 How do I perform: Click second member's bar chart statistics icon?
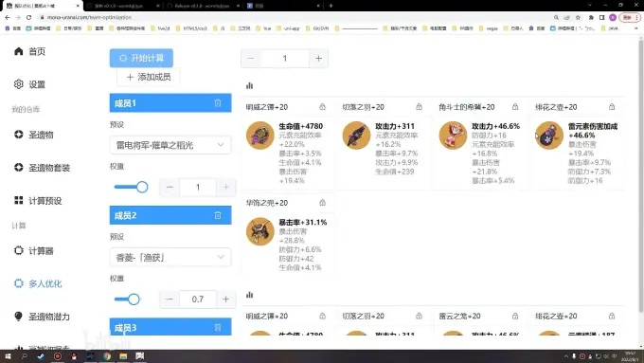[x=249, y=295]
